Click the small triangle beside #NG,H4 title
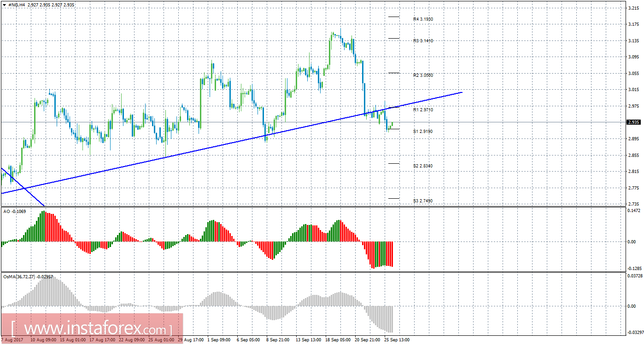This screenshot has width=644, height=345. (x=4, y=4)
